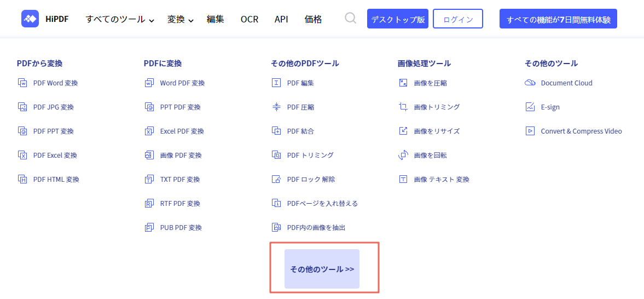The width and height of the screenshot is (644, 299).
Task: Open the Convert & Compress Video link
Action: [x=581, y=131]
